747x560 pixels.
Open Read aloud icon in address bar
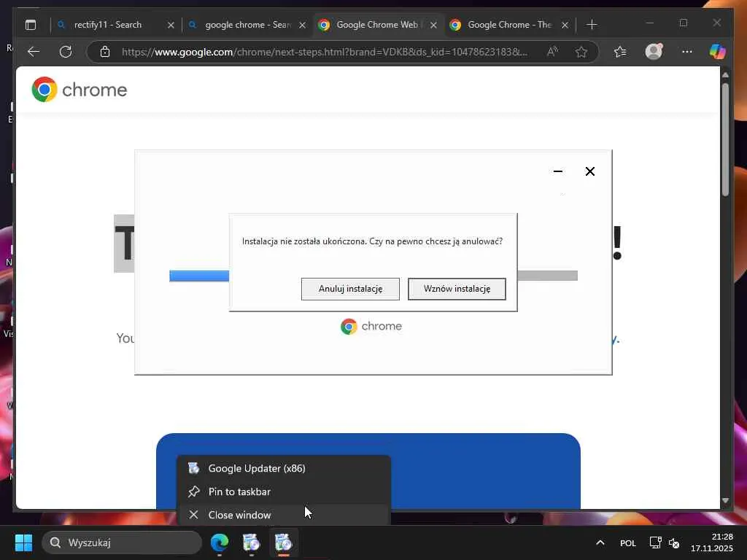pos(553,52)
